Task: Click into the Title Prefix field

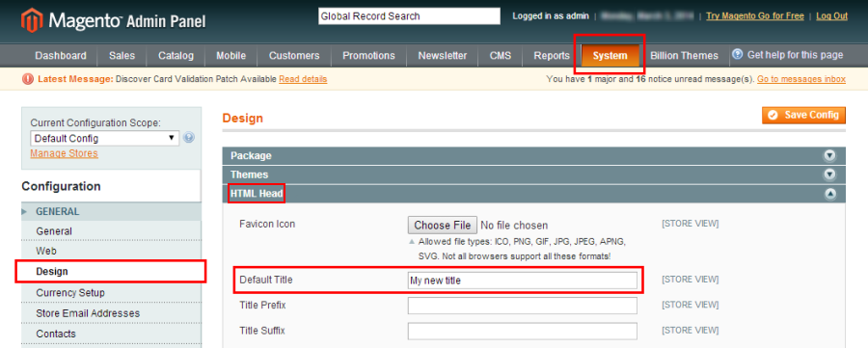Action: click(523, 306)
